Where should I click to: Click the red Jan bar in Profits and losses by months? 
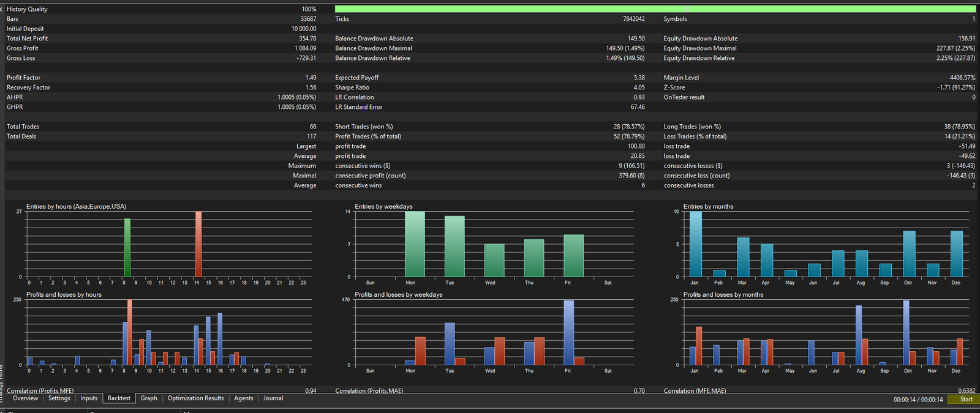click(699, 346)
